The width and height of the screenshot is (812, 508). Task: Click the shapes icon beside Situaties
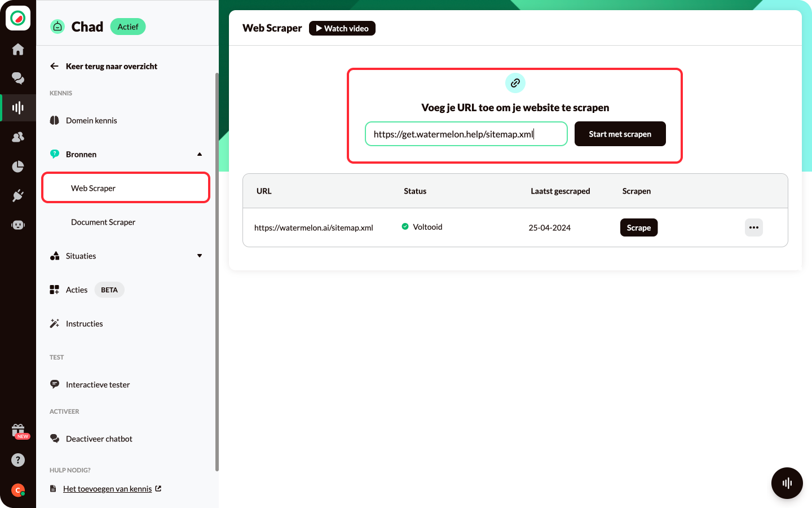coord(55,256)
